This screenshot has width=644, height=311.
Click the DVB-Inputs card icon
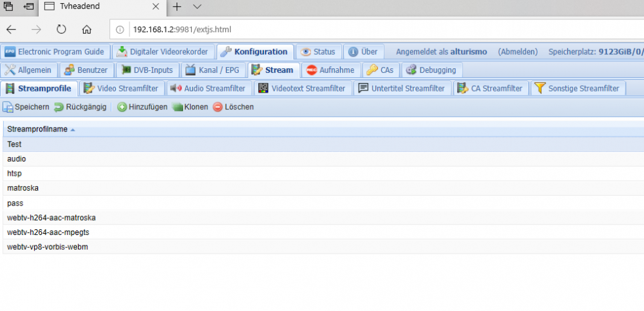126,70
